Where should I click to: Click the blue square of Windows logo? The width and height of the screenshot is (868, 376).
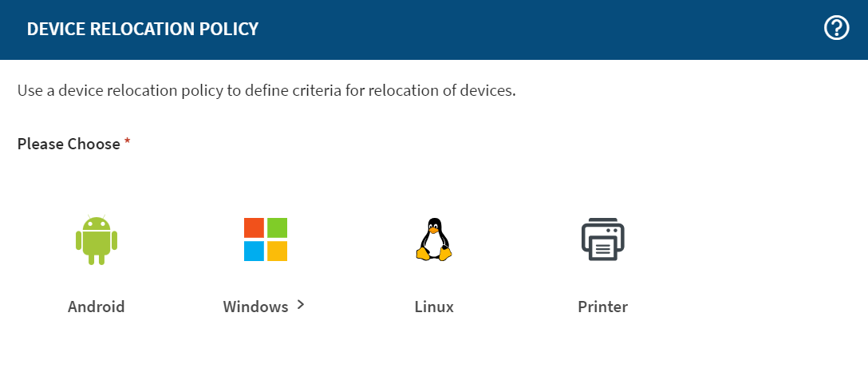254,251
